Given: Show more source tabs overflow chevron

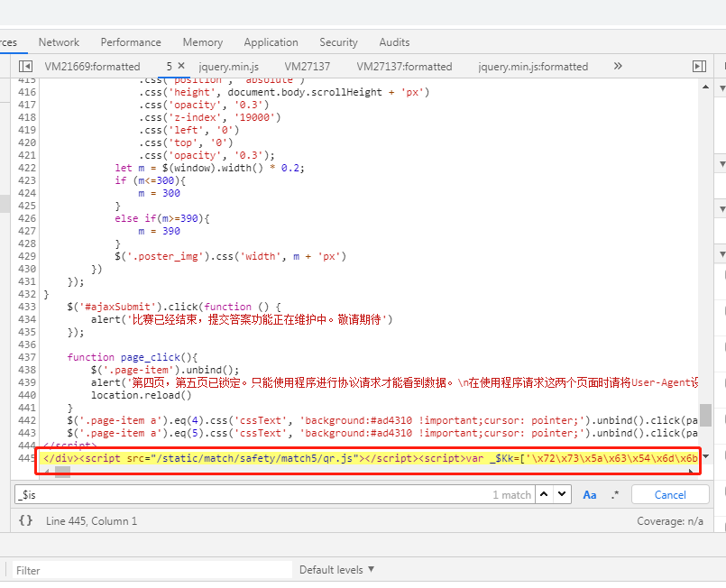Looking at the screenshot, I should tap(618, 66).
